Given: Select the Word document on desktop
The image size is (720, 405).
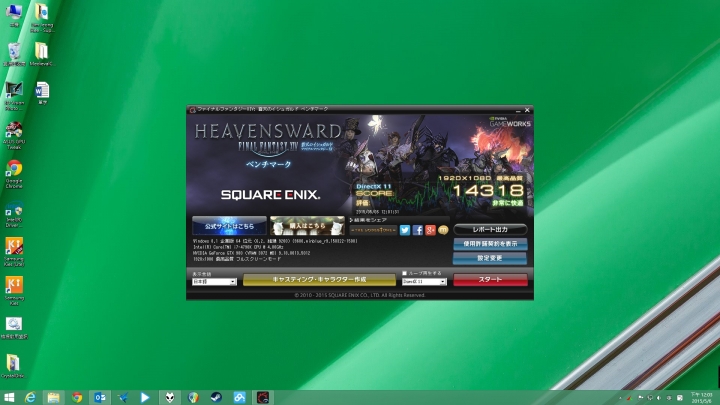Looking at the screenshot, I should tap(42, 93).
